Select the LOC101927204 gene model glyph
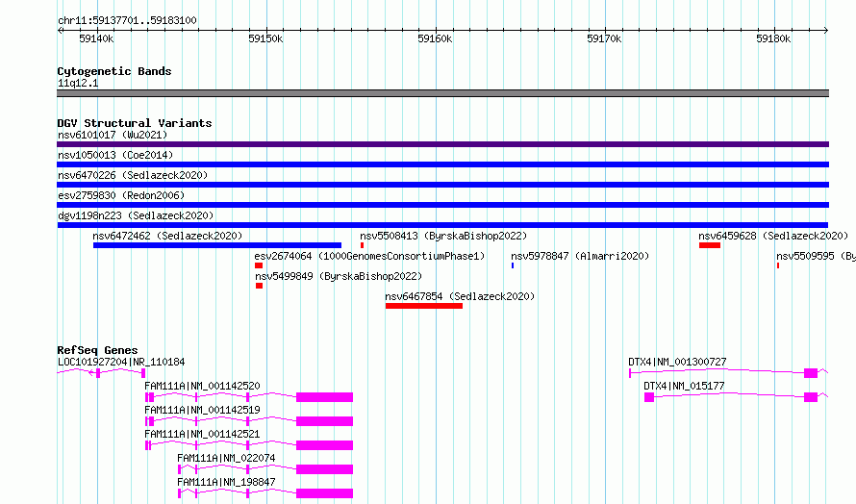The height and width of the screenshot is (504, 856). pos(101,373)
